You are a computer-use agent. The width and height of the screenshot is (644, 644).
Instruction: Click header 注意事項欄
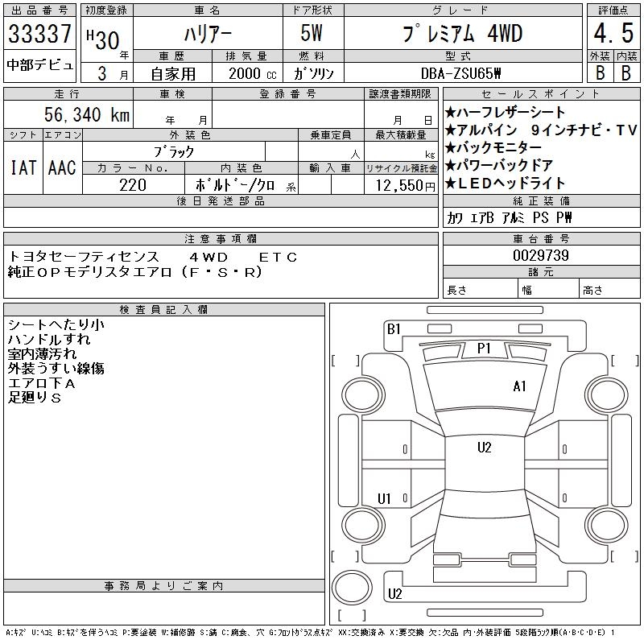(221, 238)
